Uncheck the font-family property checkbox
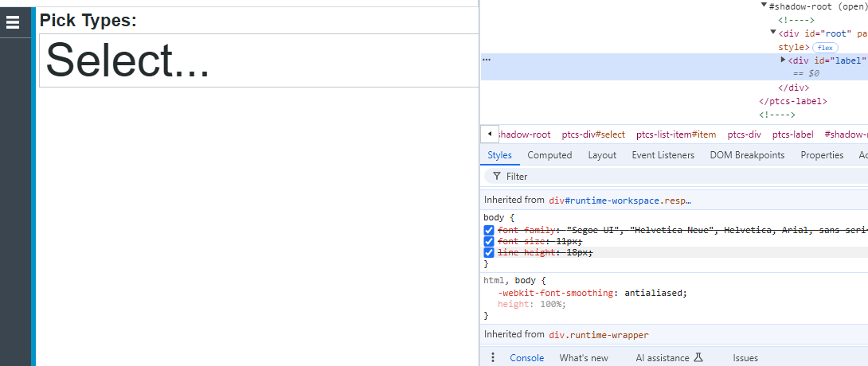Screen dimensions: 868x366 [489, 230]
